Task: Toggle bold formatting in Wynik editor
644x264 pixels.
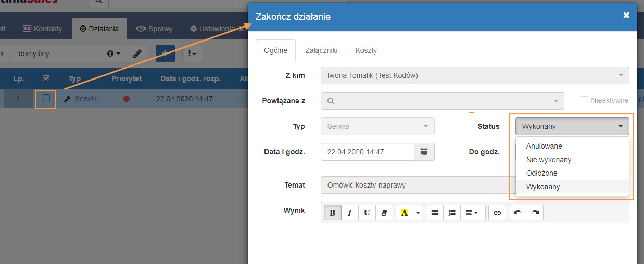Action: (x=333, y=213)
